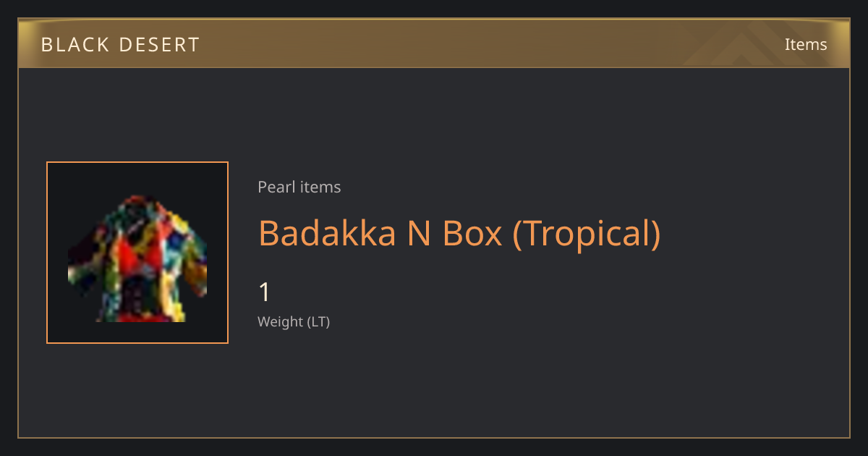Click the BLACK DESERT site title
The width and height of the screenshot is (868, 456).
[120, 45]
